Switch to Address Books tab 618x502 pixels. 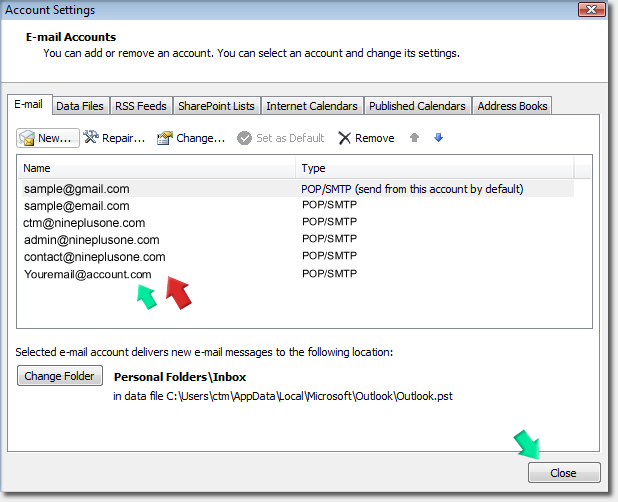pyautogui.click(x=511, y=106)
